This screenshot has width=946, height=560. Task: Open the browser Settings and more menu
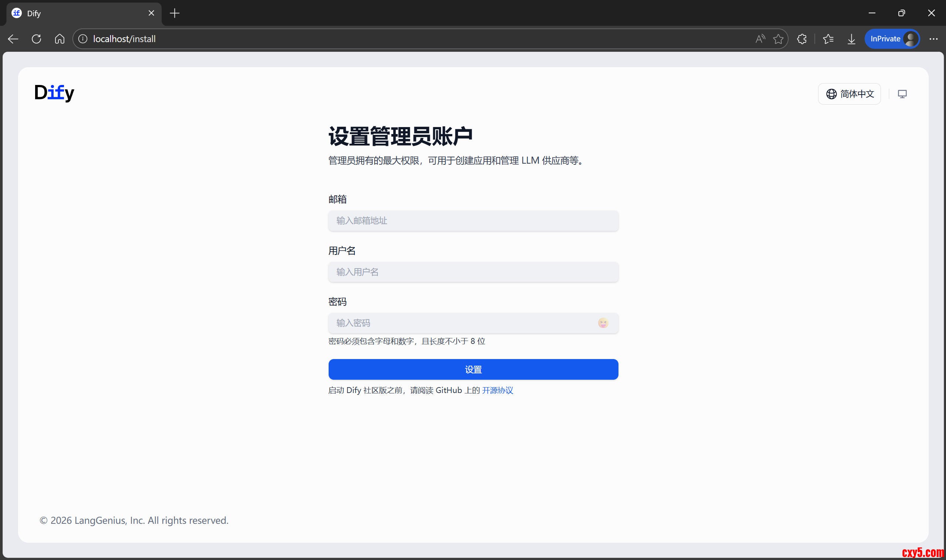click(x=933, y=39)
